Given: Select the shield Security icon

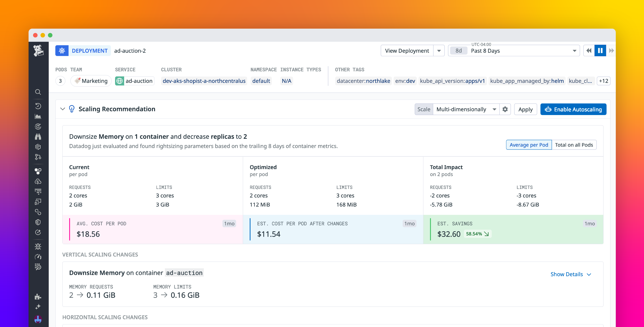Looking at the screenshot, I should pyautogui.click(x=38, y=222).
